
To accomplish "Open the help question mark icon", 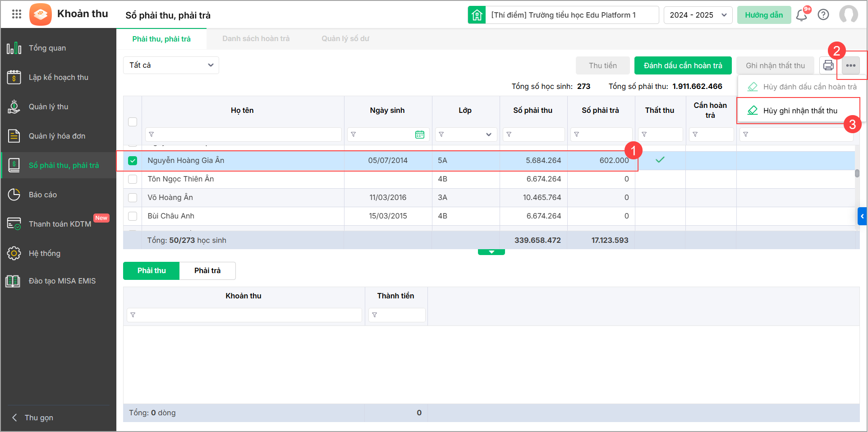I will coord(823,15).
